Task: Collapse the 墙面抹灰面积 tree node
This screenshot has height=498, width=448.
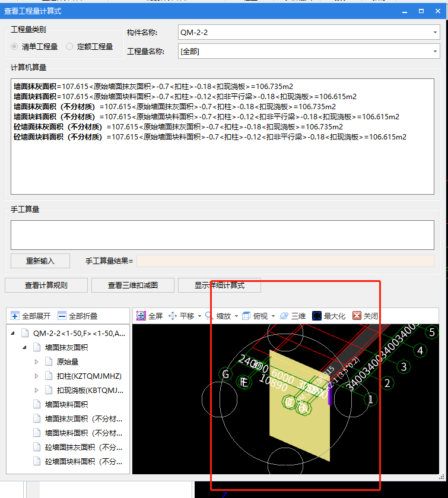Action: 25,347
